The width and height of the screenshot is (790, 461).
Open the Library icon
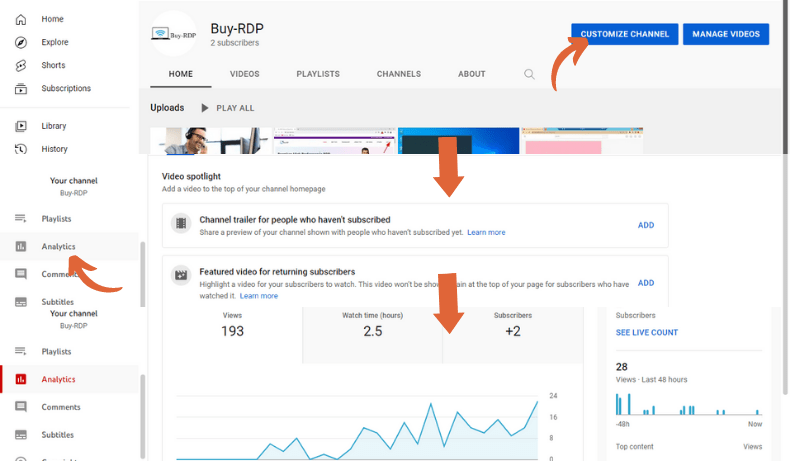point(21,126)
